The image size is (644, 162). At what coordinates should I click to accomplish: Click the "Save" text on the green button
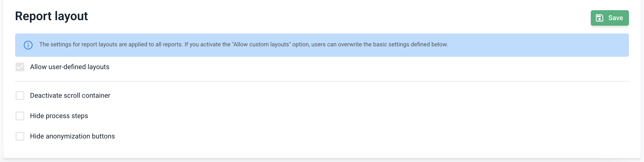pyautogui.click(x=616, y=18)
